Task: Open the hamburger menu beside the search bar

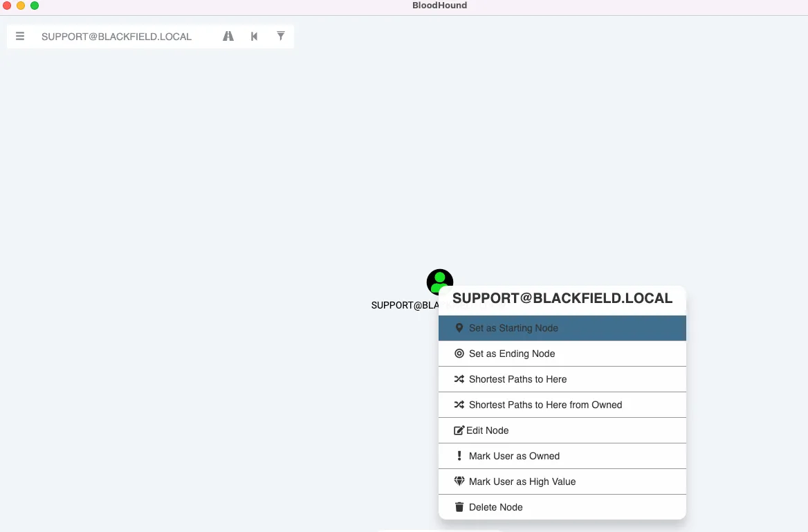Action: pos(20,36)
